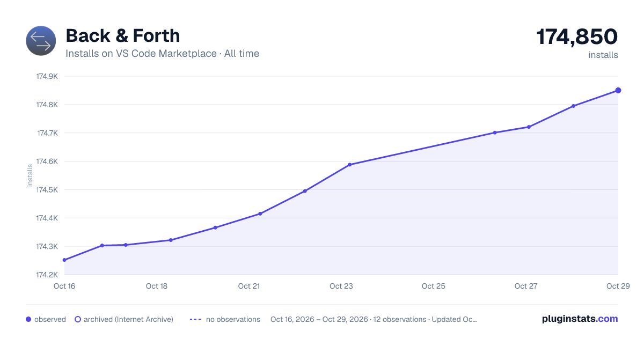Image resolution: width=644 pixels, height=338 pixels.
Task: Click the 174.9K y-axis label
Action: point(47,76)
